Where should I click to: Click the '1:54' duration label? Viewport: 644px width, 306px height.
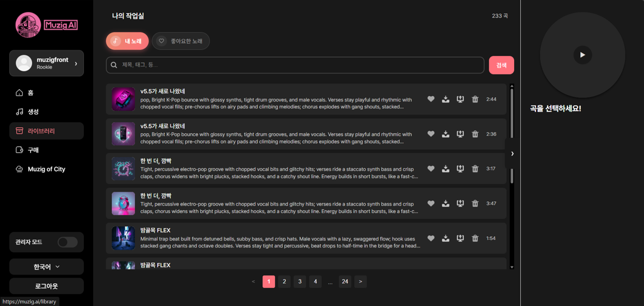tap(491, 238)
